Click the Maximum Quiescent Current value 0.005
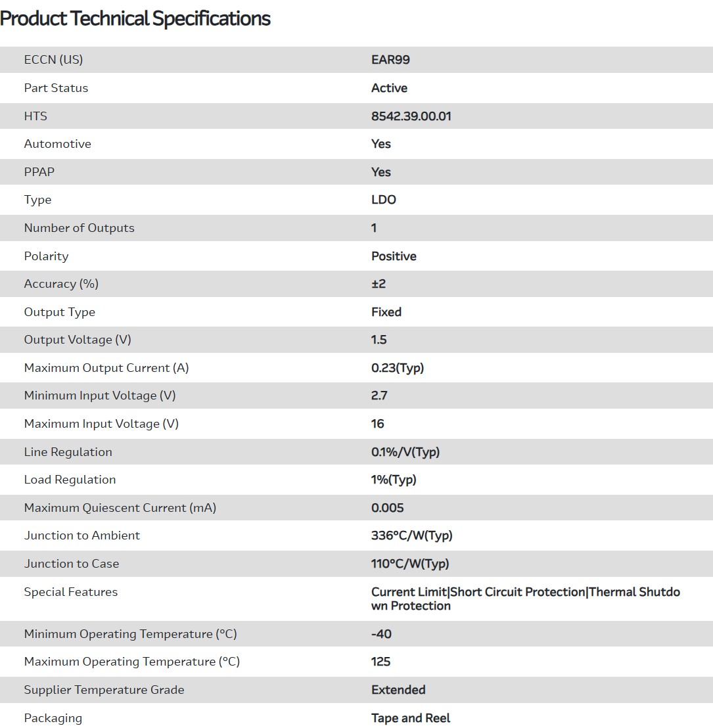 coord(388,508)
